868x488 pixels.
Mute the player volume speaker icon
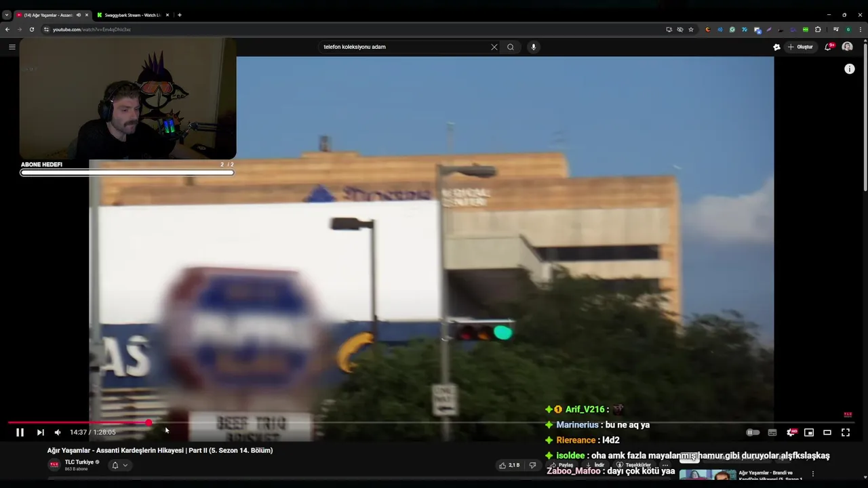point(58,432)
